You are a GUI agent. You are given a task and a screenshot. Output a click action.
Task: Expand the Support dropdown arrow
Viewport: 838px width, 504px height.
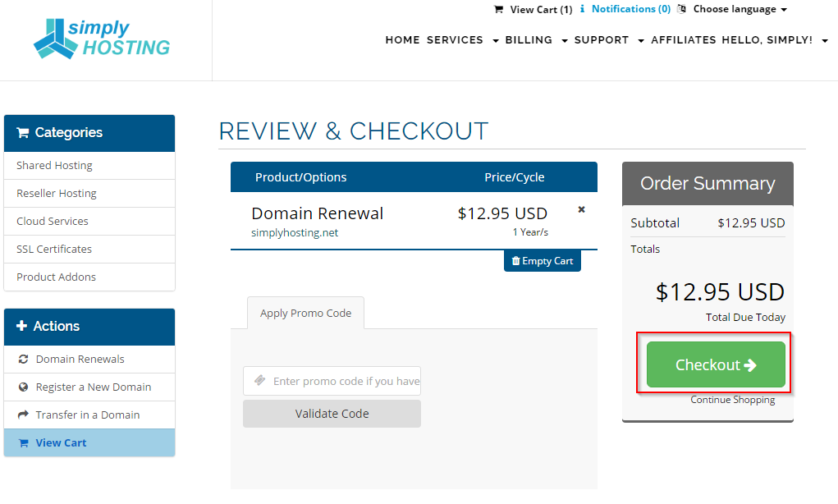click(641, 40)
